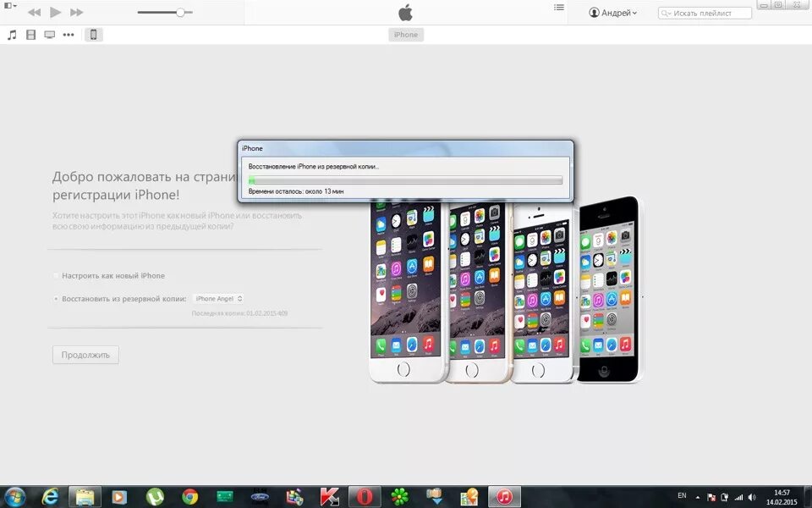Open ICQ green flower taskbar icon

pyautogui.click(x=399, y=497)
